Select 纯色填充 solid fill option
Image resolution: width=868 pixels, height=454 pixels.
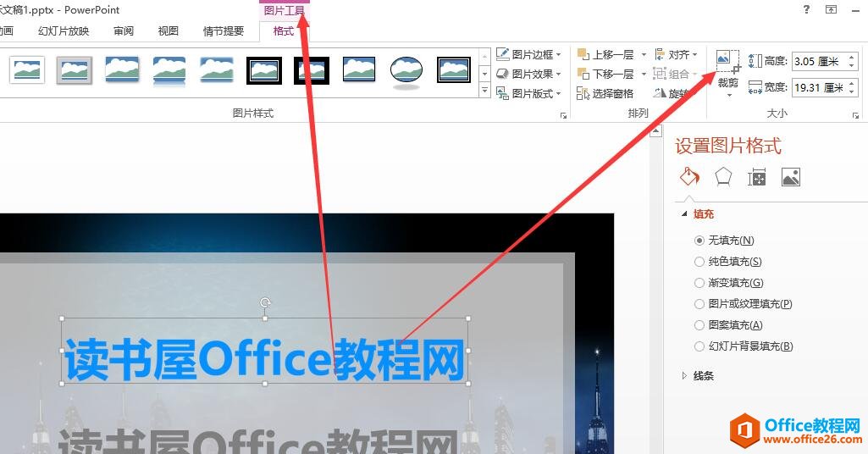tap(728, 262)
